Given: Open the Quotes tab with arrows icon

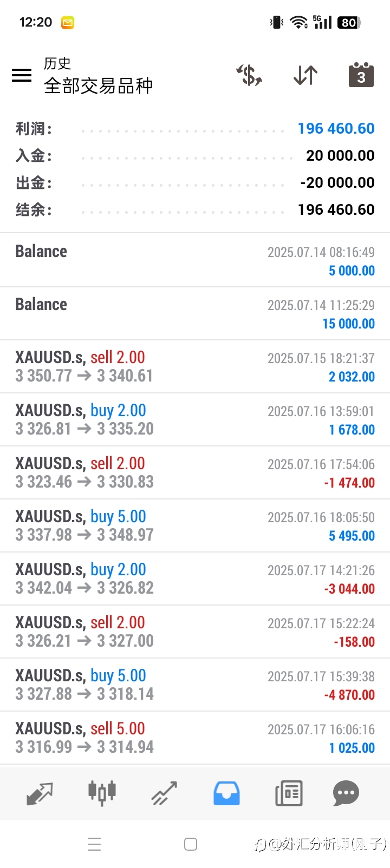Looking at the screenshot, I should pos(40,793).
